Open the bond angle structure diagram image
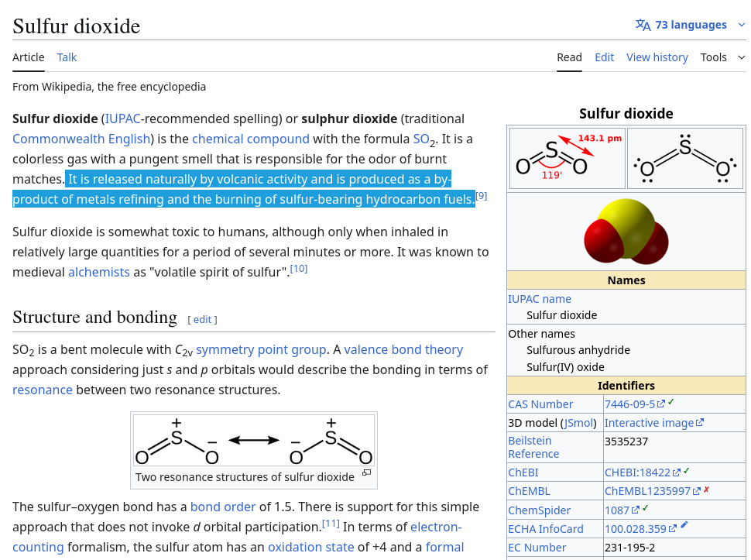The width and height of the screenshot is (751, 560). tap(567, 158)
